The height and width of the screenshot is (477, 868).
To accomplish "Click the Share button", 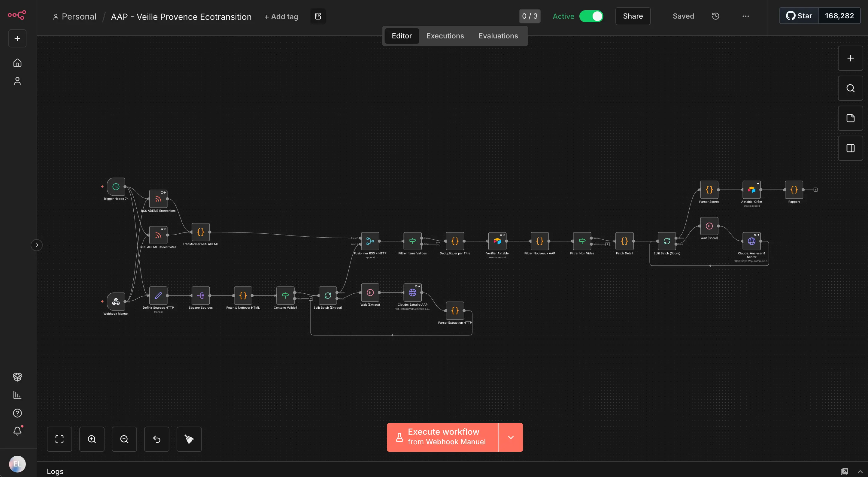I will 633,16.
